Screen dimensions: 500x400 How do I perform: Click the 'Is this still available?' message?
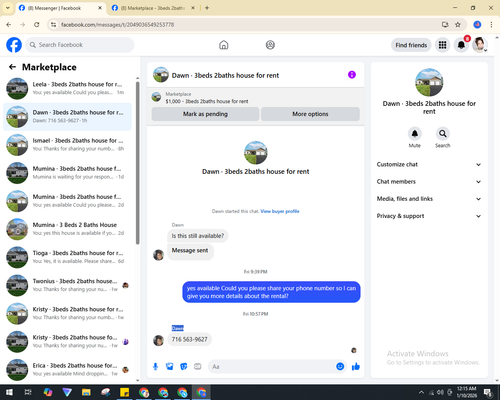198,236
